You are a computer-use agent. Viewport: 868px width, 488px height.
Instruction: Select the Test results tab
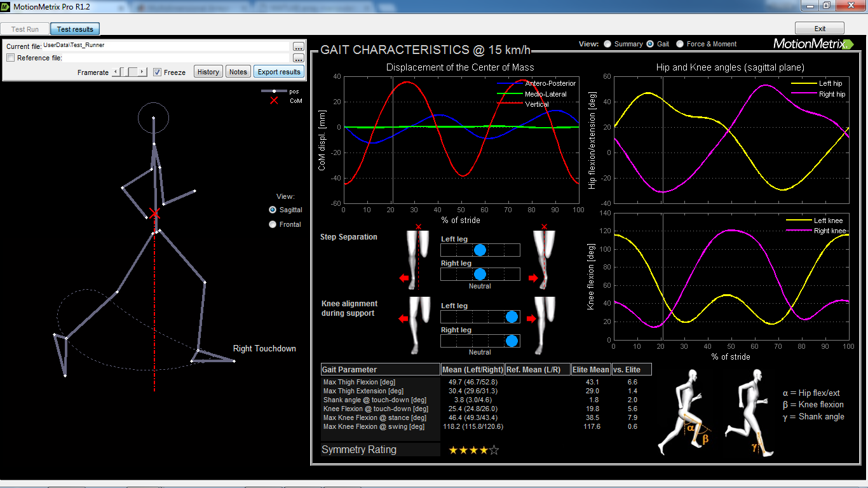point(74,29)
